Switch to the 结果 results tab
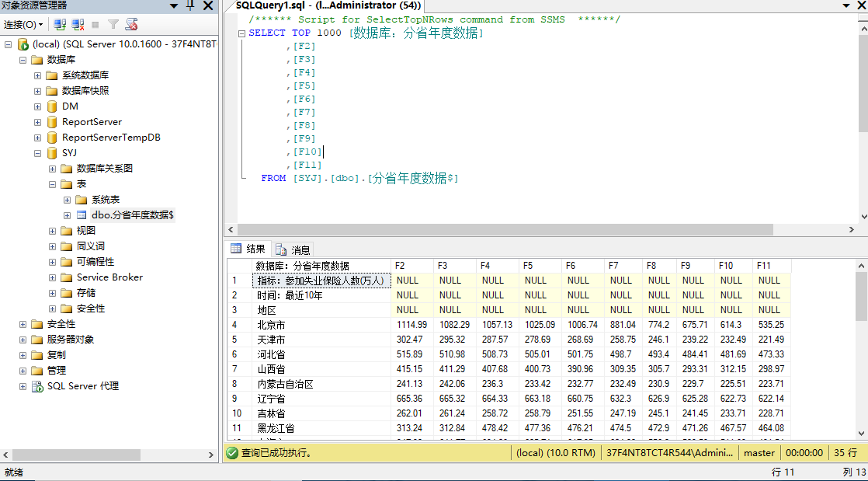This screenshot has height=481, width=868. (x=248, y=249)
